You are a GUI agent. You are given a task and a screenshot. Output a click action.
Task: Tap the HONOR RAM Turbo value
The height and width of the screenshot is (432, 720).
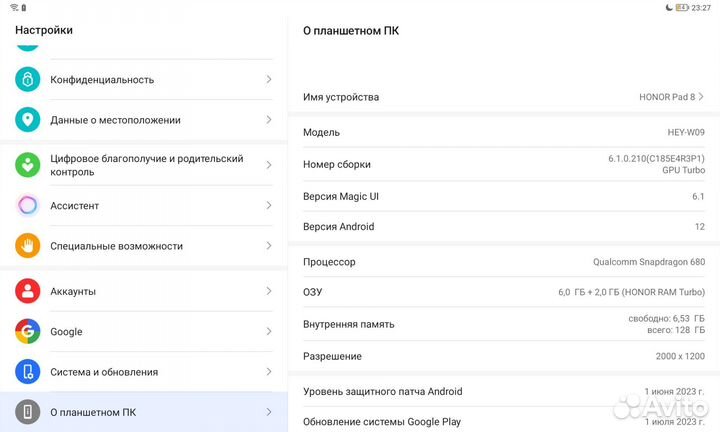click(x=663, y=292)
